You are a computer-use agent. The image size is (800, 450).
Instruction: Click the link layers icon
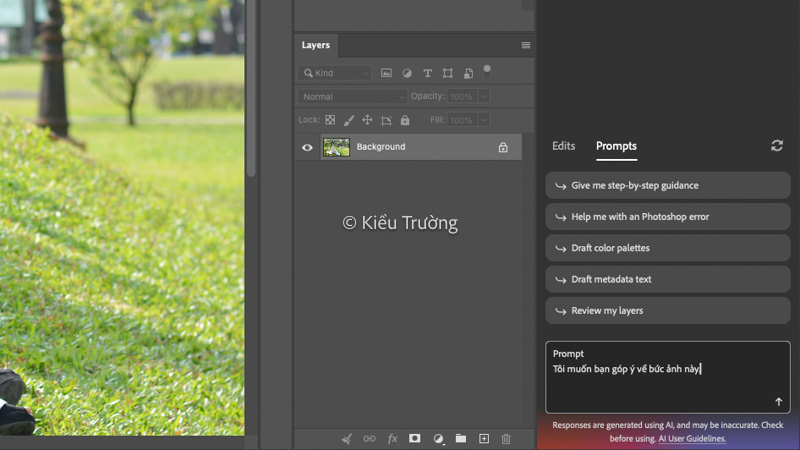click(x=369, y=439)
